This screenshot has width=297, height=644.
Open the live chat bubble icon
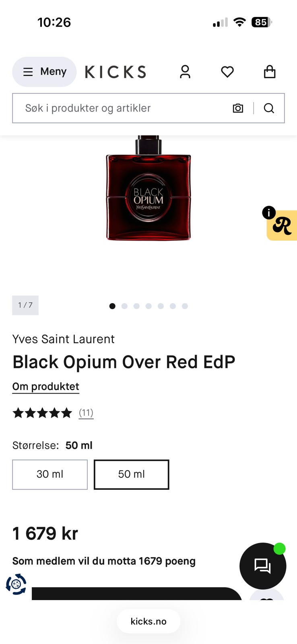coord(263,566)
